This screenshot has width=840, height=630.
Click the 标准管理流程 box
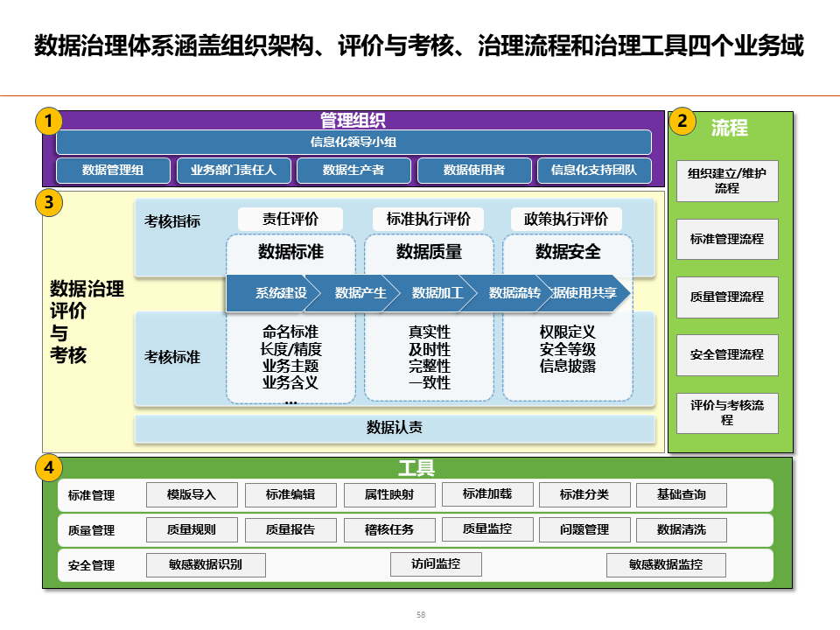point(727,239)
